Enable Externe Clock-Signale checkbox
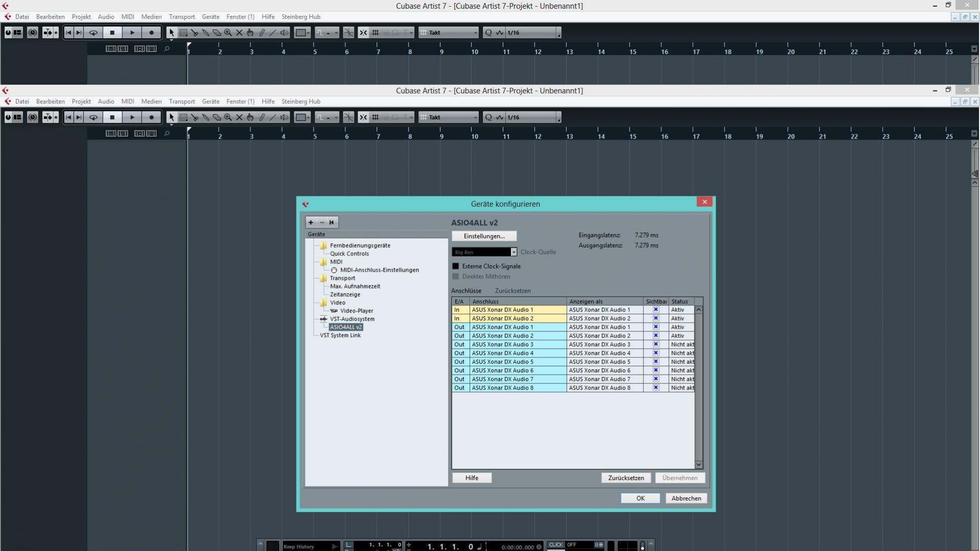Screen dimensions: 980x551 pos(456,267)
